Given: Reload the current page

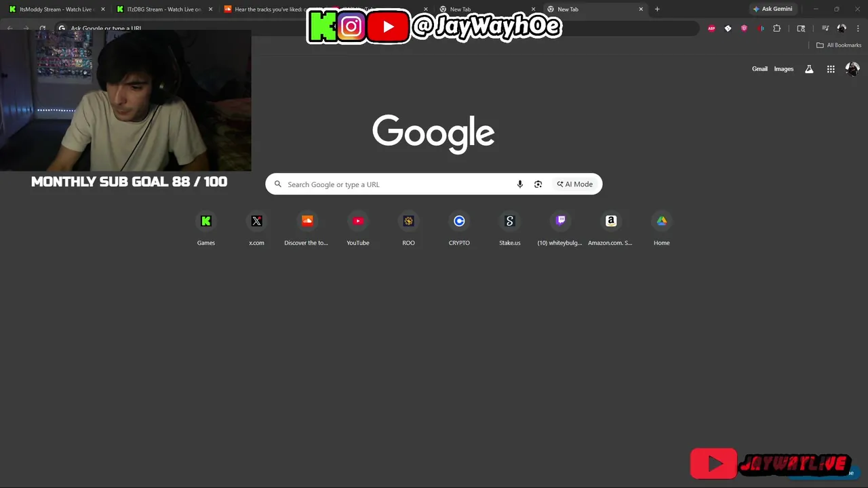Looking at the screenshot, I should [42, 28].
